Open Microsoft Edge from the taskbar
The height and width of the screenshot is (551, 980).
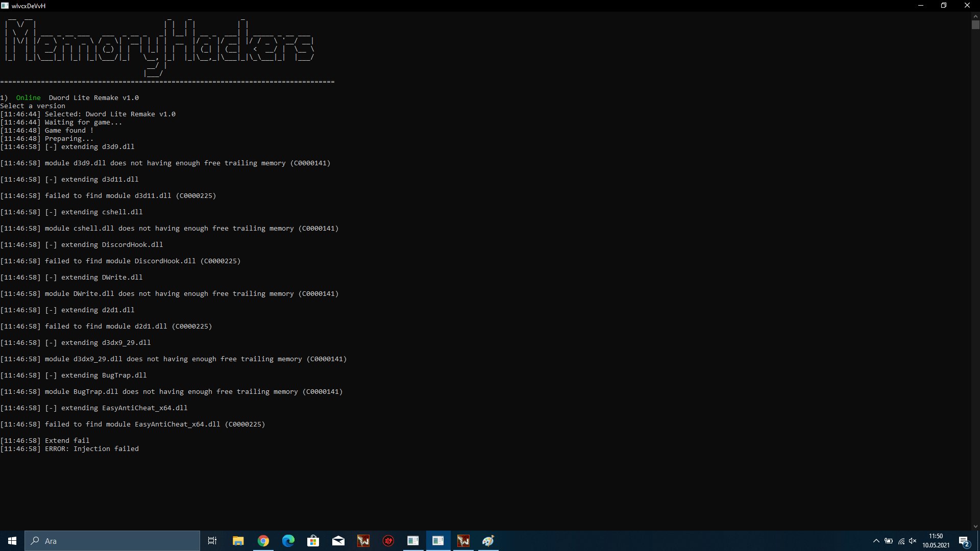click(288, 541)
